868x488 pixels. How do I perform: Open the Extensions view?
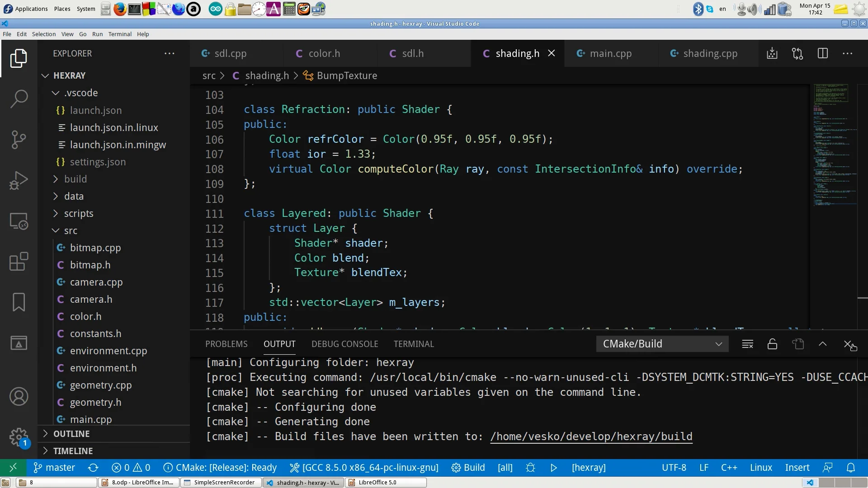19,261
